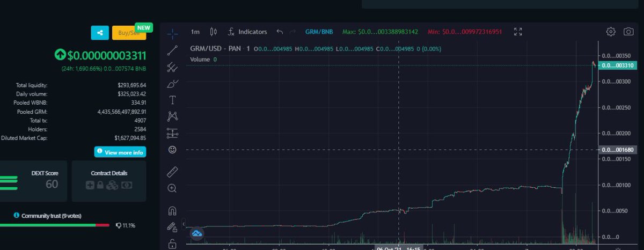Select the XABCD pattern tool
Screen dimensions: 644x250
pyautogui.click(x=172, y=116)
